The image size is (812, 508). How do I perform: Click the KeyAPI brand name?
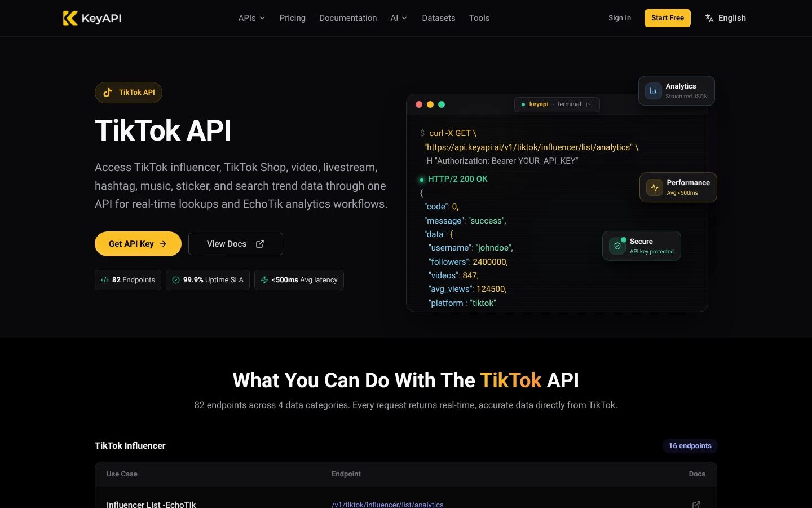coord(101,18)
